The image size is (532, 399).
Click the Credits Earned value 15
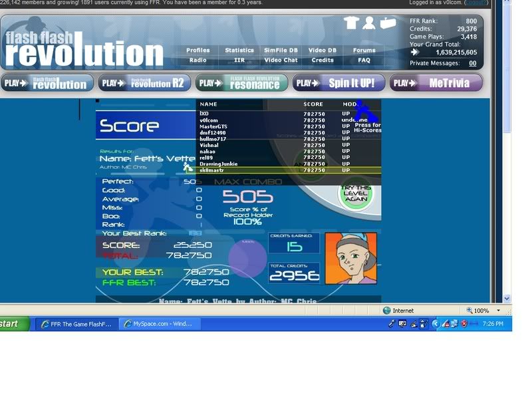[294, 246]
